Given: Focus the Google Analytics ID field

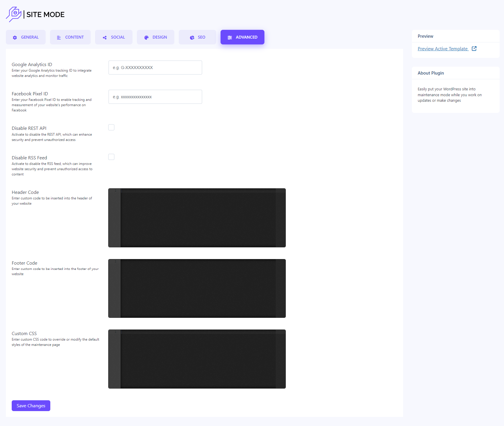Looking at the screenshot, I should point(155,68).
